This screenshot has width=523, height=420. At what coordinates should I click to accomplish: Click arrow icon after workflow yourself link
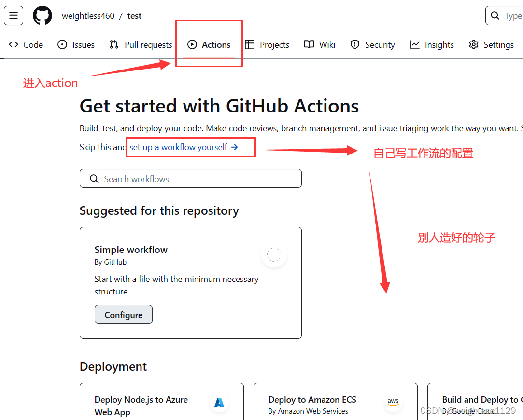click(x=235, y=147)
